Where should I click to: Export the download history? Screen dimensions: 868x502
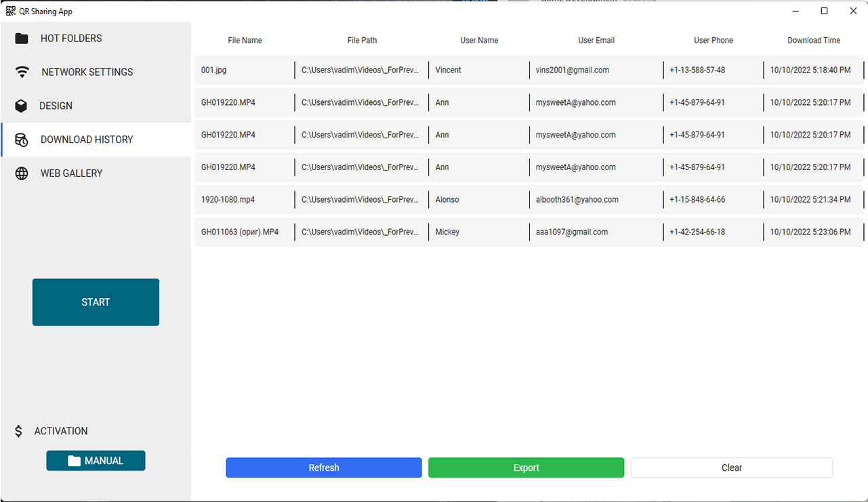tap(526, 467)
